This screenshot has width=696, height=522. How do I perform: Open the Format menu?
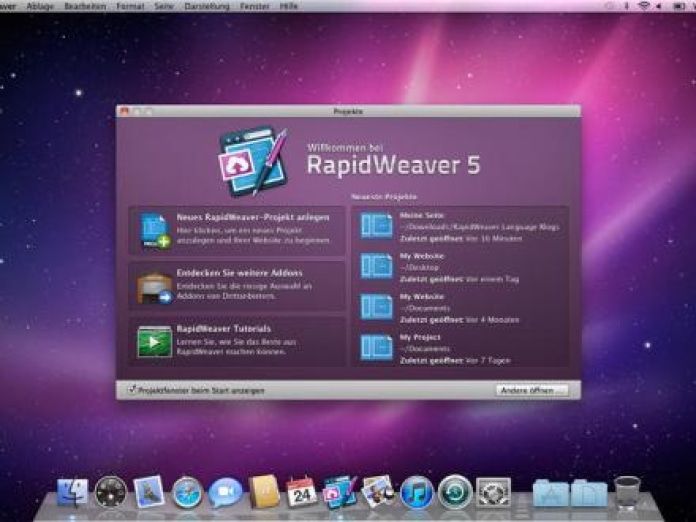[130, 6]
